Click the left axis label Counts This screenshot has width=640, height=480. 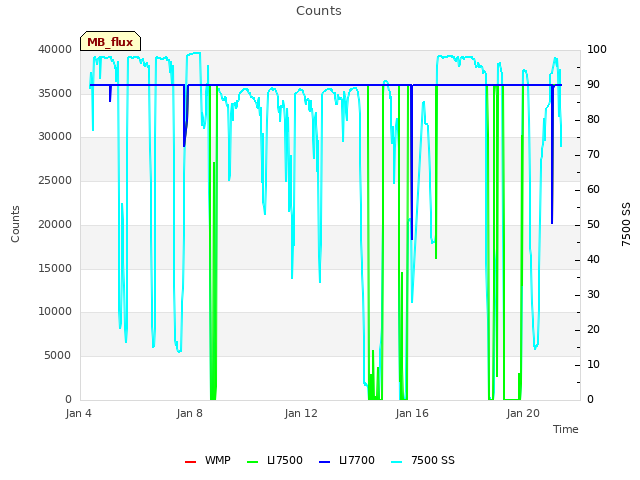(x=15, y=224)
